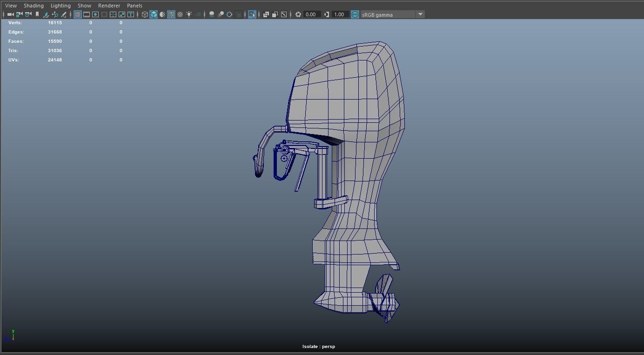The height and width of the screenshot is (355, 644).
Task: Click the Smooth Shade All cube icon
Action: point(154,14)
